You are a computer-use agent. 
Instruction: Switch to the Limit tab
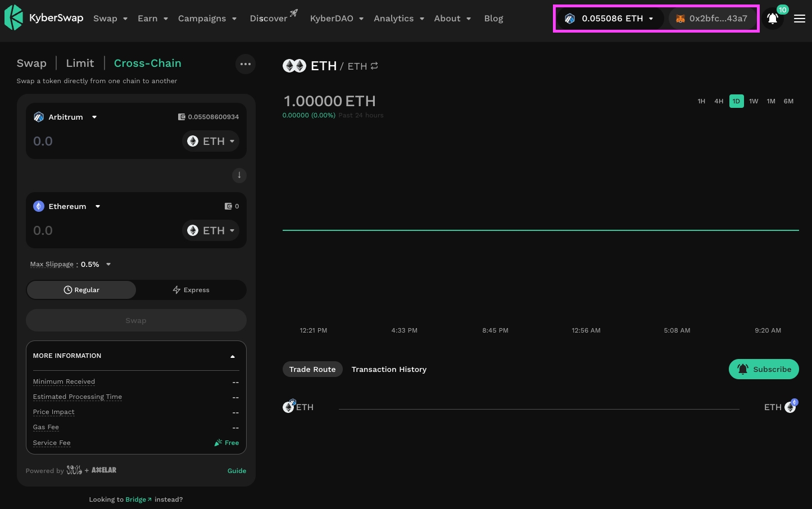[x=80, y=63]
